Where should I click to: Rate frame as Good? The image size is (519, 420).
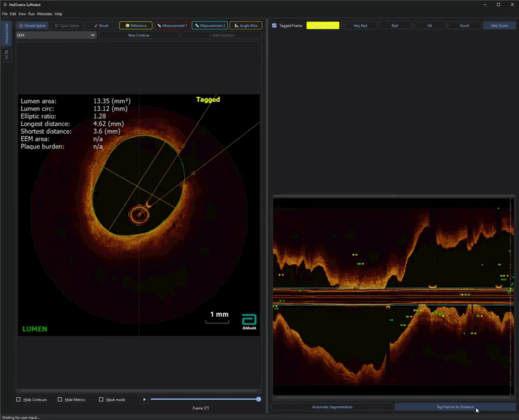(465, 25)
